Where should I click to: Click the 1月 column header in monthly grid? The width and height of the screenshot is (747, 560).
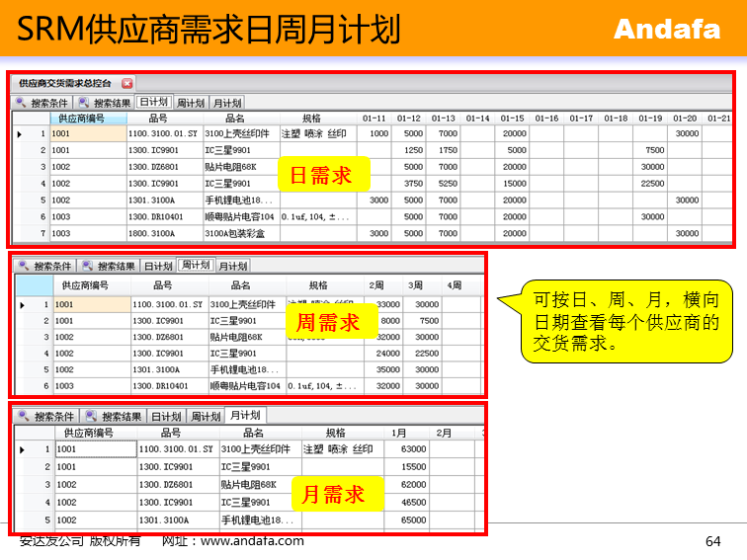(399, 433)
